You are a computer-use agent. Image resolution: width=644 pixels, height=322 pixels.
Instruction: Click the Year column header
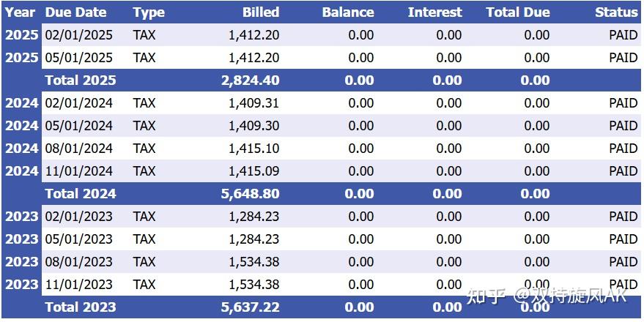click(20, 12)
